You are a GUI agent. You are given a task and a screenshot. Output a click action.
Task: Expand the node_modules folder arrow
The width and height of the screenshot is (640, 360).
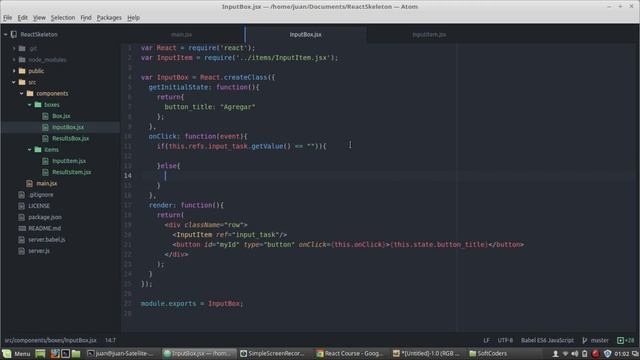click(14, 60)
